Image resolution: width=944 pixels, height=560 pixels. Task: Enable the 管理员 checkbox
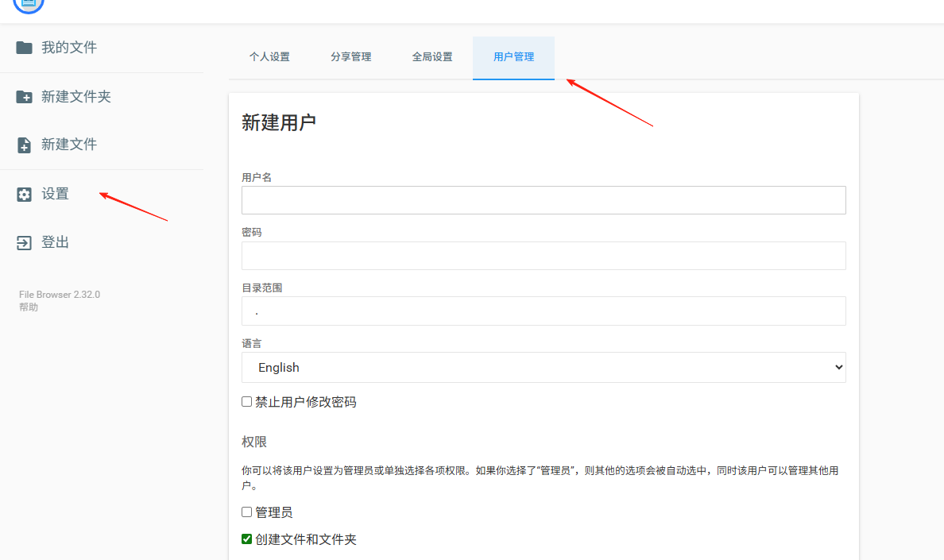(x=247, y=512)
